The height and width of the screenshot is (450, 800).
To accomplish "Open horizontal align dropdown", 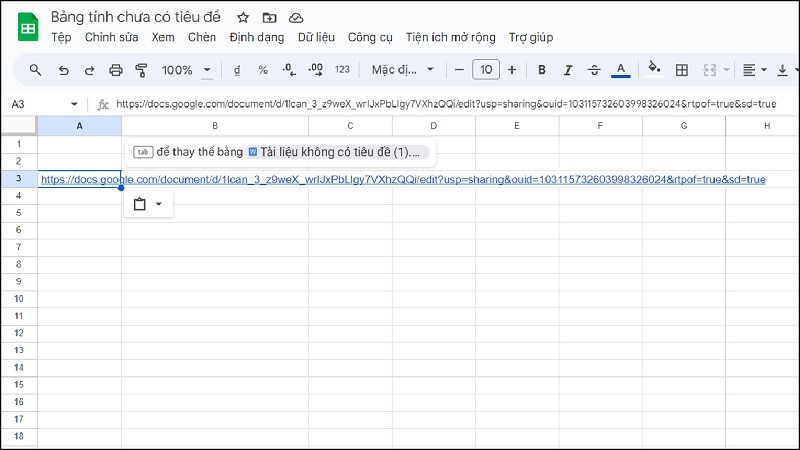I will (x=755, y=70).
